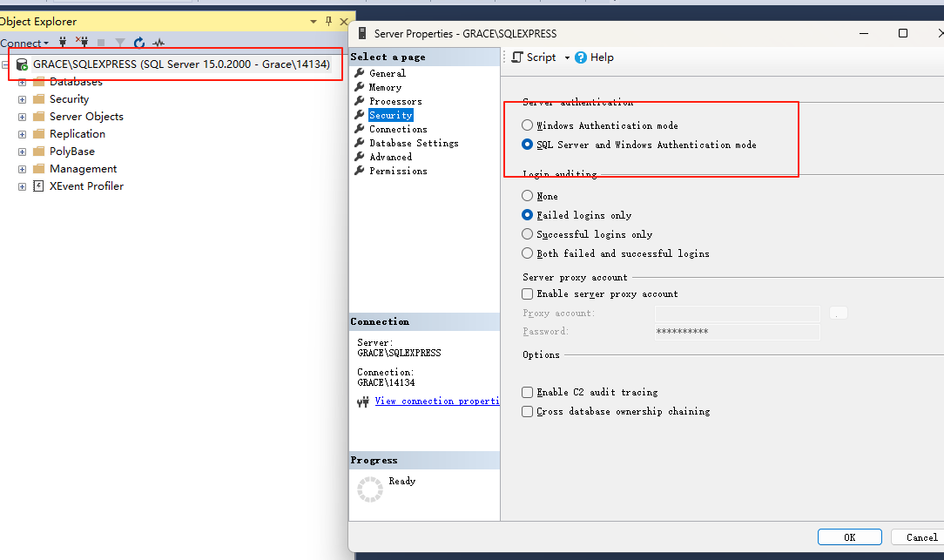This screenshot has height=560, width=944.
Task: Click the Management folder icon
Action: [x=39, y=169]
